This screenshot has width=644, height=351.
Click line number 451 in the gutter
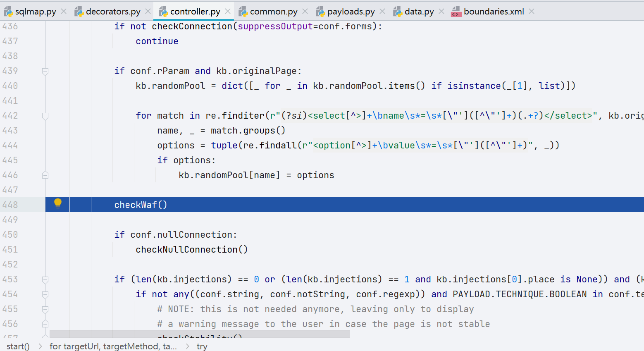10,249
